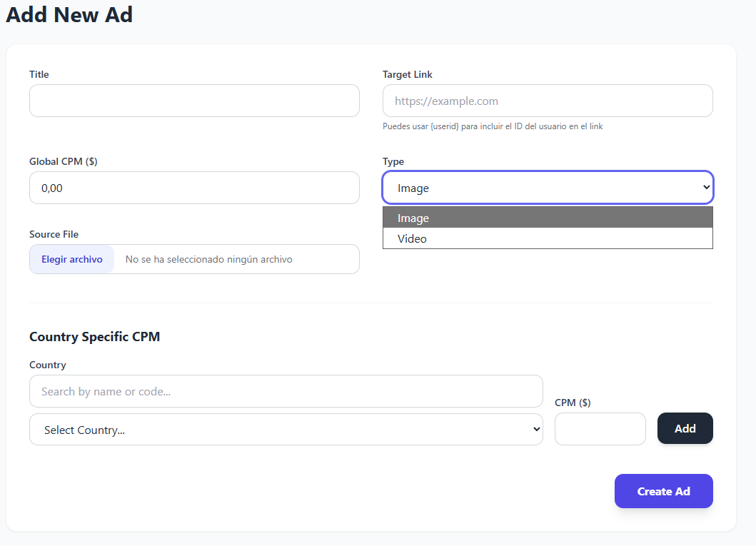The height and width of the screenshot is (546, 756).
Task: Click the Country field label
Action: (48, 365)
